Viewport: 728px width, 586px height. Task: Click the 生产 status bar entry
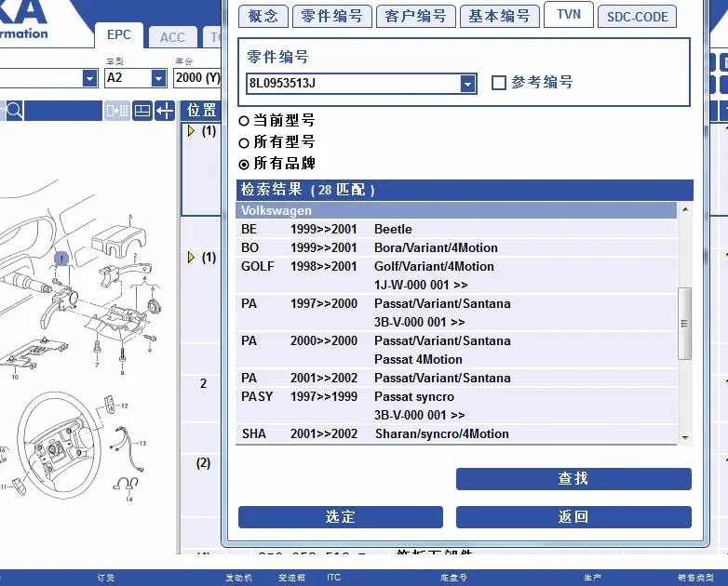[592, 578]
